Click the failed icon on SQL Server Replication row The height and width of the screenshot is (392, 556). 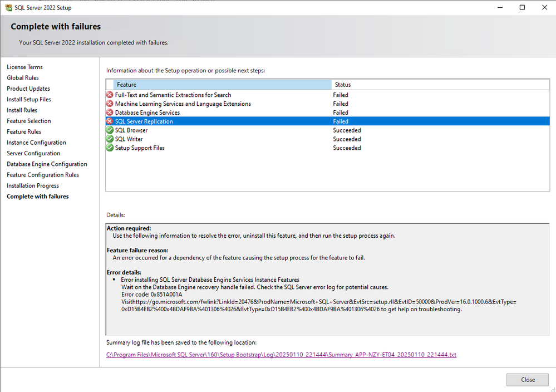point(110,121)
